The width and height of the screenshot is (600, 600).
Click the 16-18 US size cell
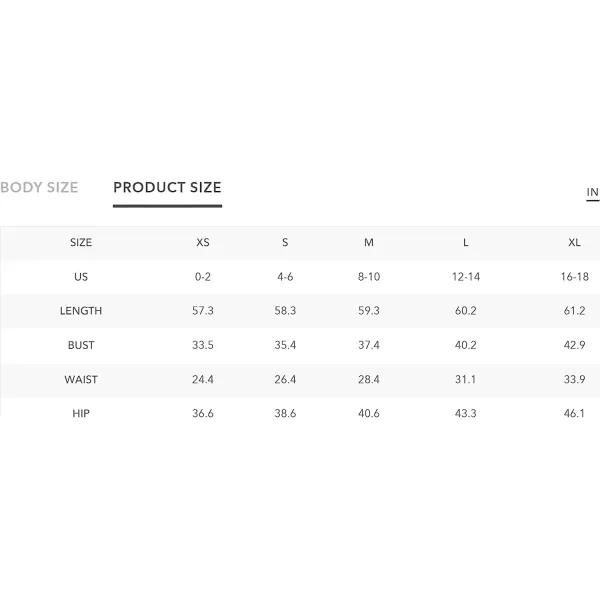tap(574, 277)
